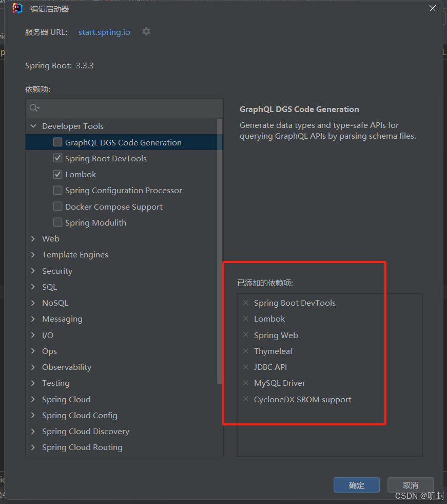Viewport: 447px width, 504px height.
Task: Expand the Spring Cloud category
Action: [33, 399]
